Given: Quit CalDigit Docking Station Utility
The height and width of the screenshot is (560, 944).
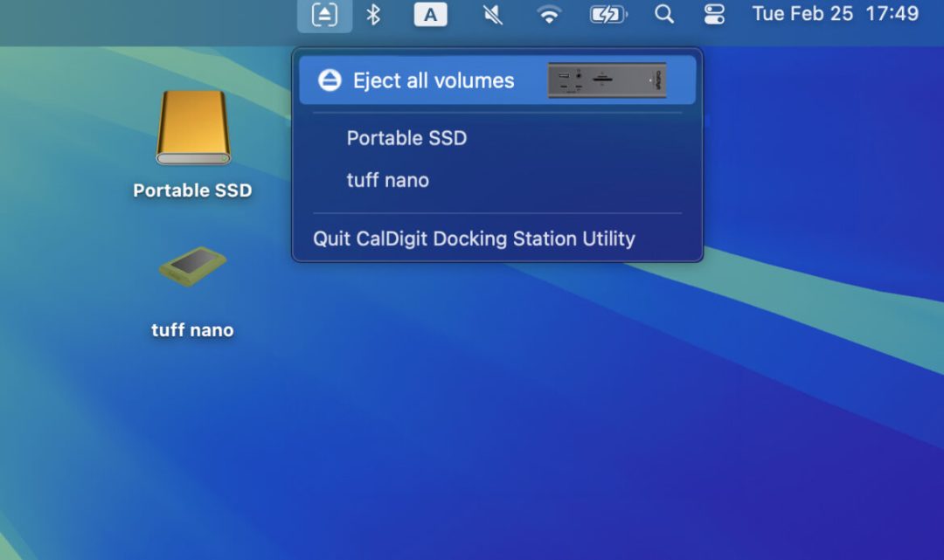Looking at the screenshot, I should point(497,239).
